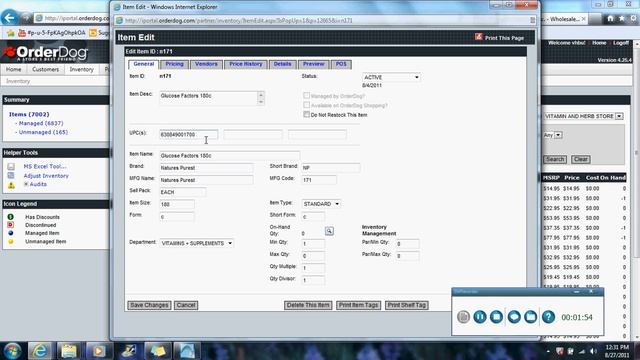Open the recordings folder icon in recorder
The width and height of the screenshot is (640, 360).
click(531, 317)
